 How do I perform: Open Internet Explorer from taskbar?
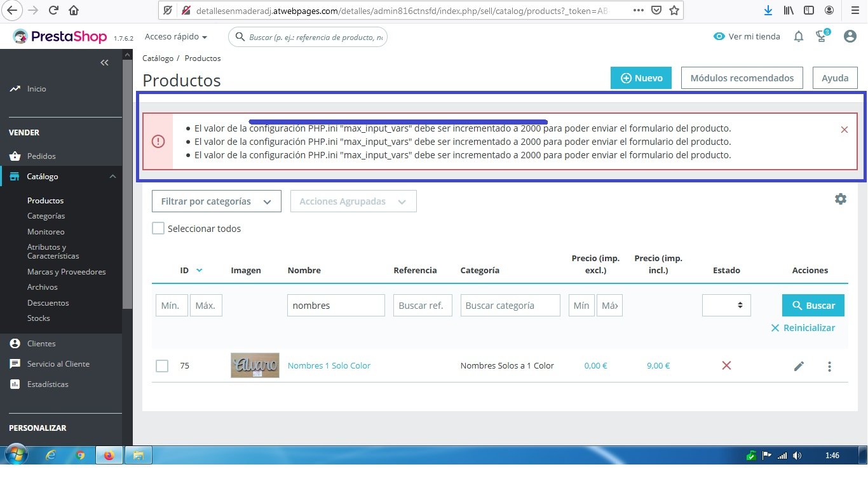(51, 455)
